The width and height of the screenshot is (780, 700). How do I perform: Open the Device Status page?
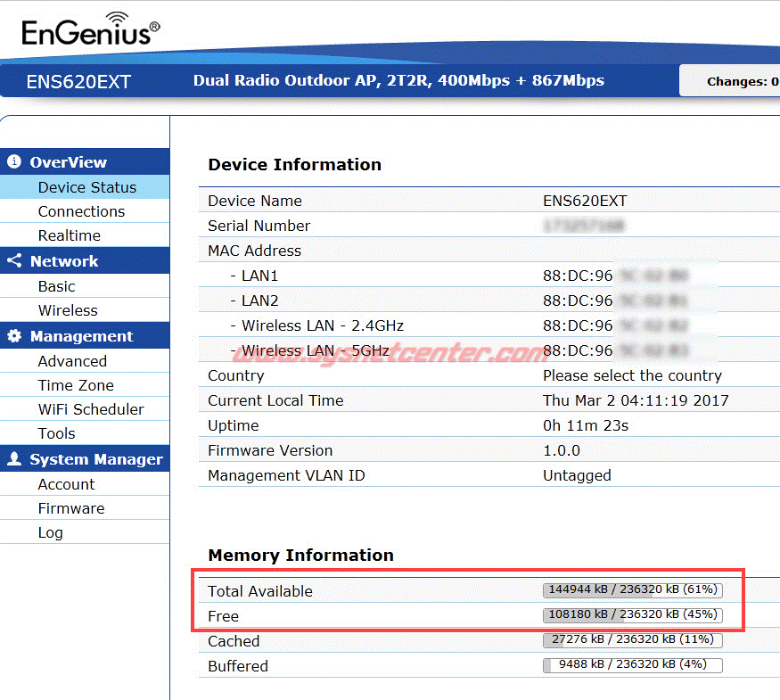[86, 187]
